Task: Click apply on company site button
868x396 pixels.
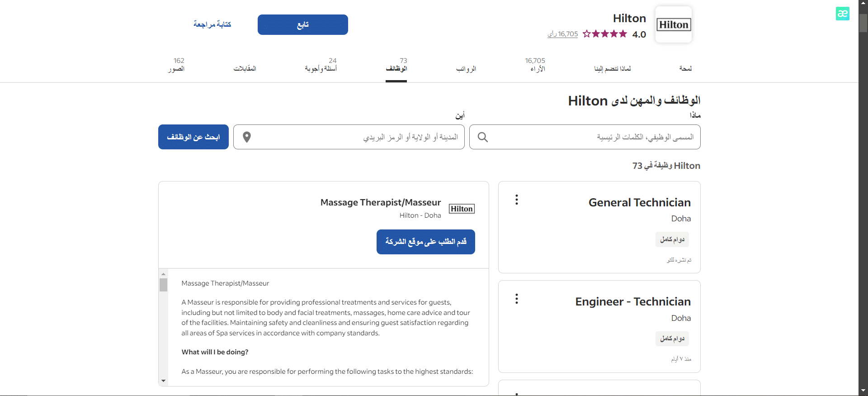Action: (x=426, y=242)
